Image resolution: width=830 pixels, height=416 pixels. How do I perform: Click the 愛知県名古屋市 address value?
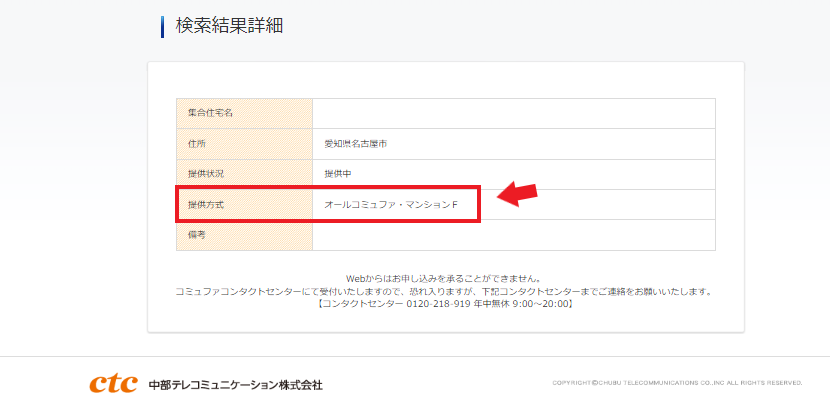[x=356, y=143]
